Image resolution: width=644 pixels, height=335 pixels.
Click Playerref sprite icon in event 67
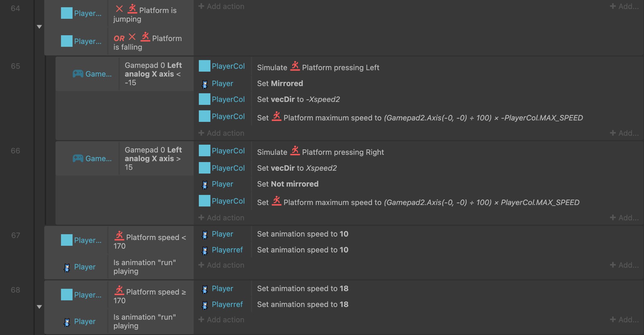[x=205, y=250]
